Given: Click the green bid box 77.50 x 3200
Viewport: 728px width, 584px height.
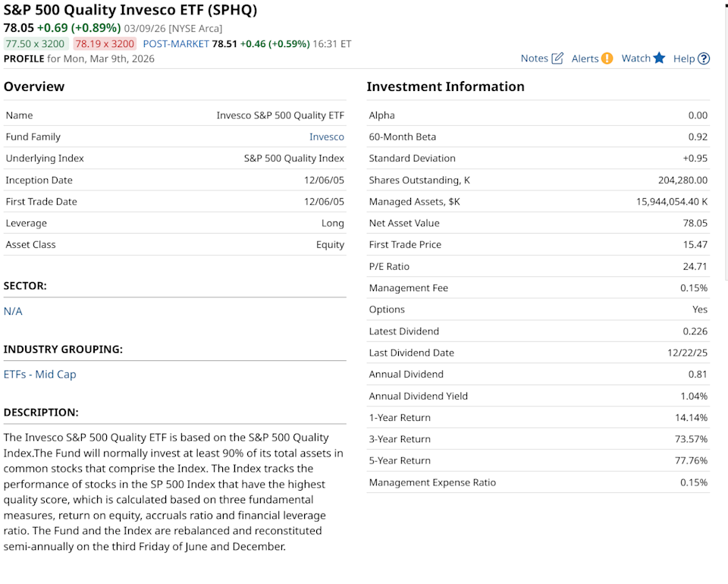Looking at the screenshot, I should pos(36,44).
